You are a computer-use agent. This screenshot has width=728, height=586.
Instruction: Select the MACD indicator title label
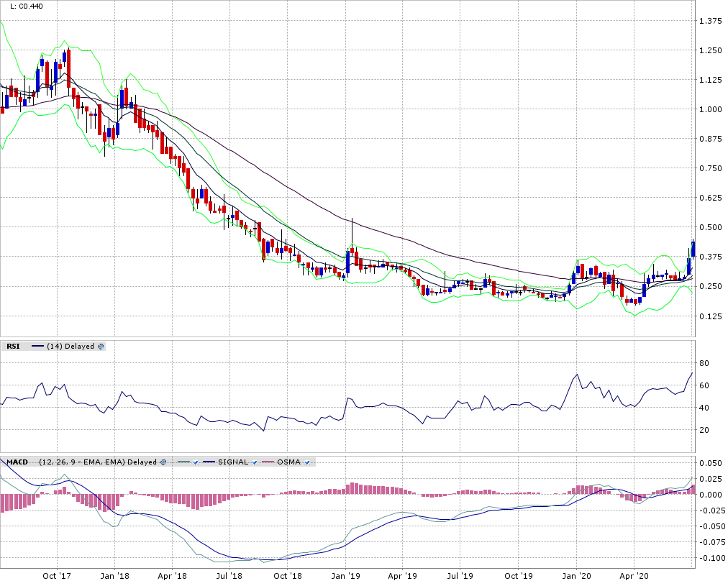[x=17, y=462]
